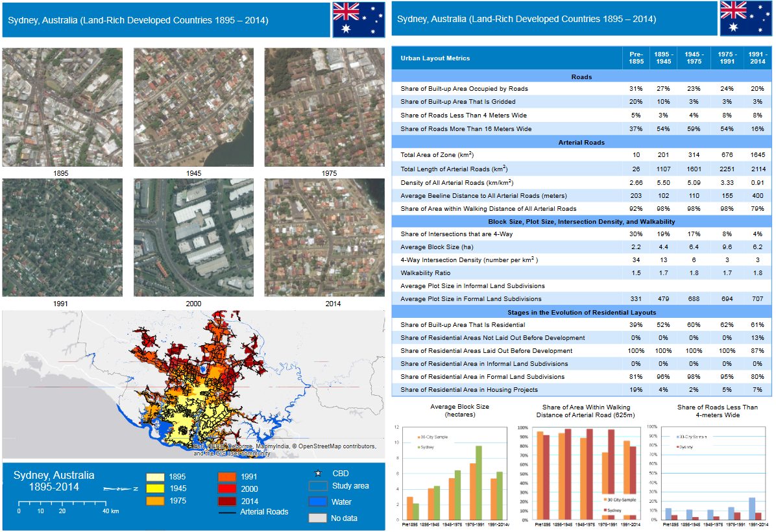Image resolution: width=776 pixels, height=532 pixels.
Task: Select the Water blue legend swatch
Action: coord(318,502)
